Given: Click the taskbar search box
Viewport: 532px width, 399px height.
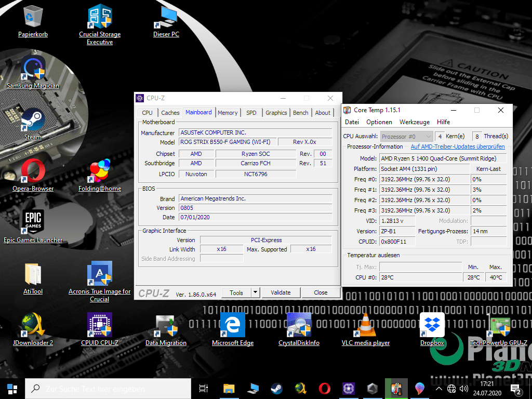Looking at the screenshot, I should pyautogui.click(x=108, y=389).
